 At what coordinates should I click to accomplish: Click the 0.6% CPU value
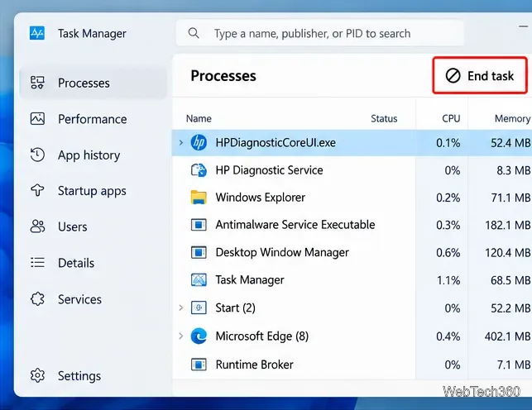click(448, 252)
